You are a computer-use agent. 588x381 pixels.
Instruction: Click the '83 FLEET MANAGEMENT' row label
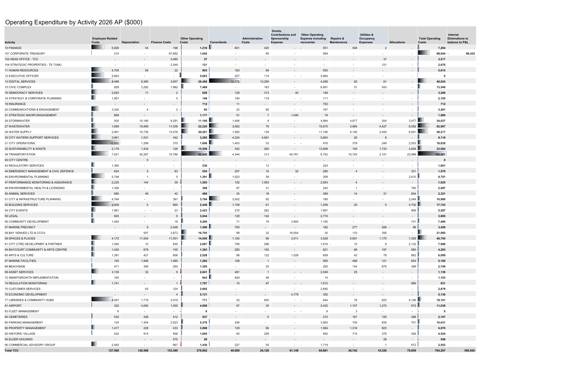click(22, 311)
